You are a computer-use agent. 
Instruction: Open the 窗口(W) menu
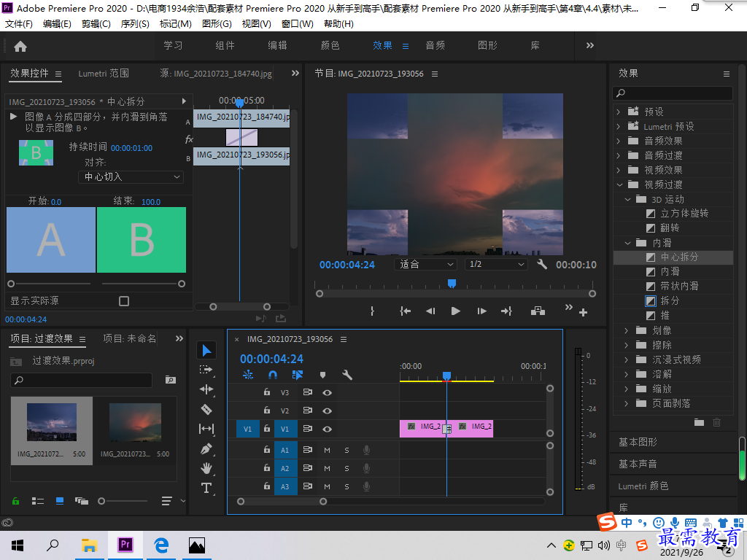coord(297,24)
